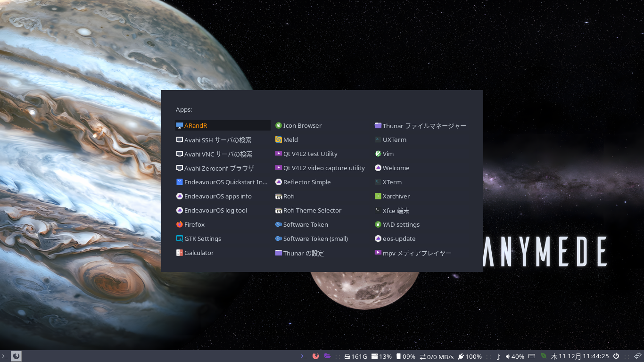Click the EndeavourOS log tool icon
644x362 pixels.
coord(180,210)
